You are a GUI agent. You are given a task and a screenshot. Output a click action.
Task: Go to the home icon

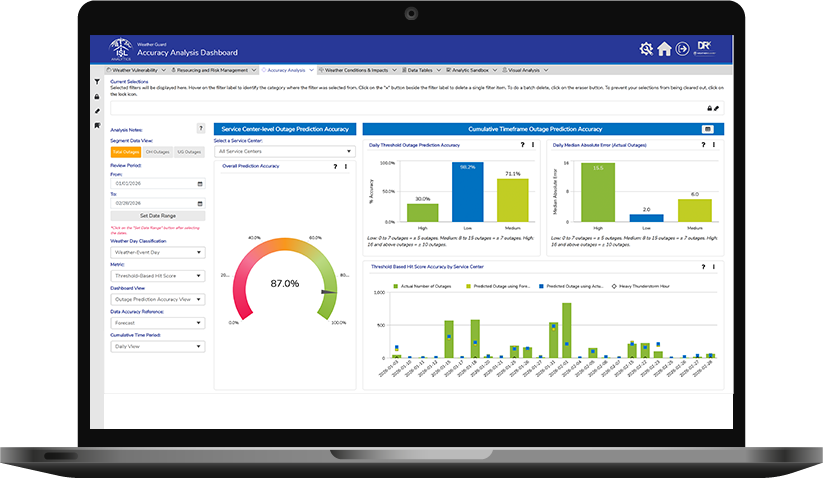664,49
